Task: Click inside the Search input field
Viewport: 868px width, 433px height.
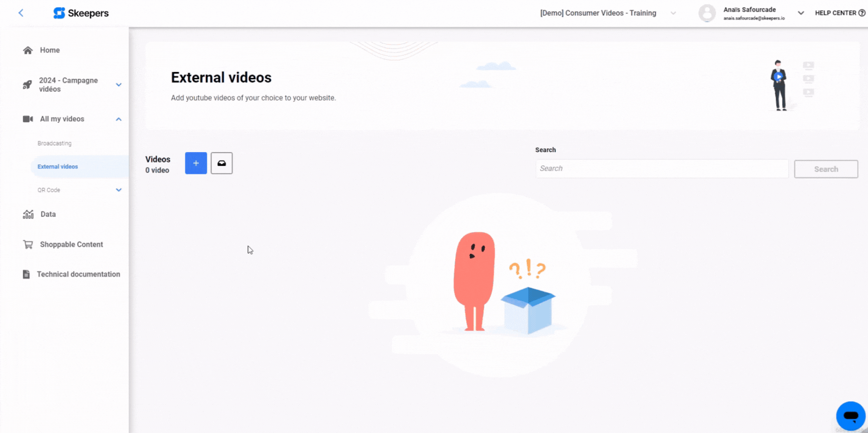Action: pyautogui.click(x=661, y=168)
